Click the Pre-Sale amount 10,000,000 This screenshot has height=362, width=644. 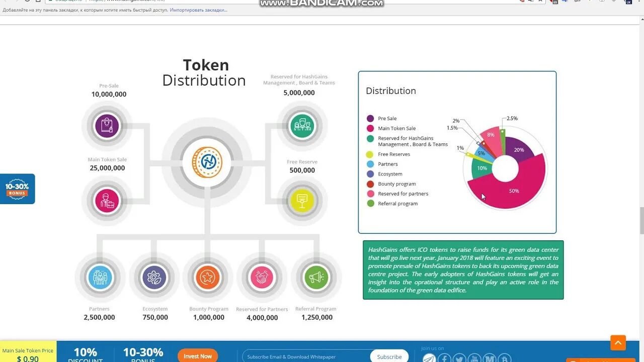click(109, 94)
